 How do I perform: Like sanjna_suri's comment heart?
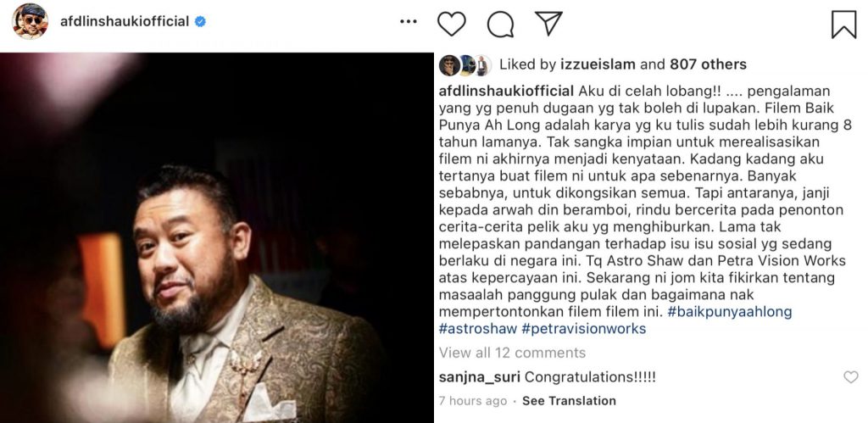tap(851, 377)
